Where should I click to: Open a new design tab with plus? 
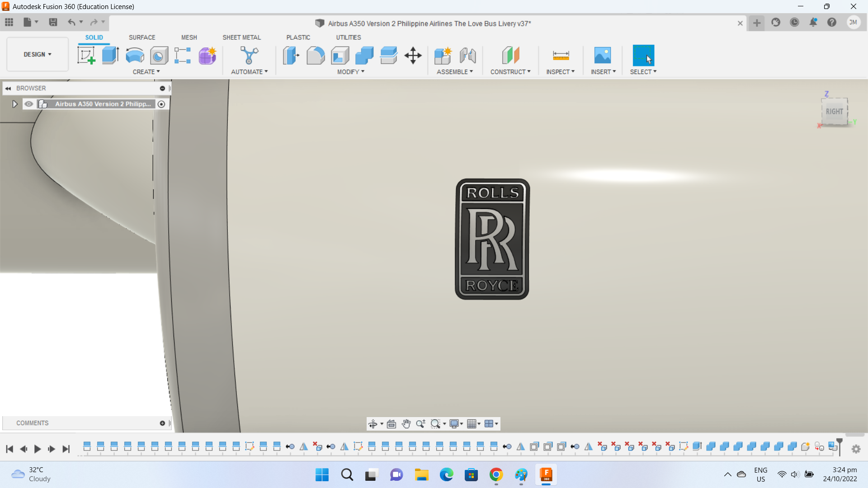point(757,23)
